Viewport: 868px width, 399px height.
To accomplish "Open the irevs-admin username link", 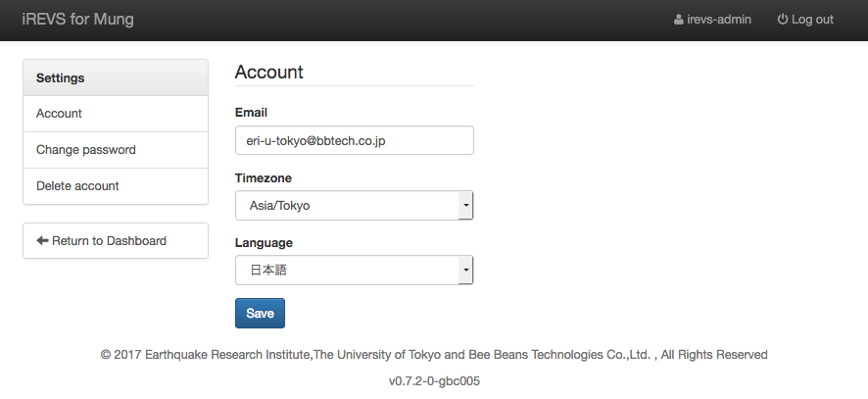I will 719,20.
